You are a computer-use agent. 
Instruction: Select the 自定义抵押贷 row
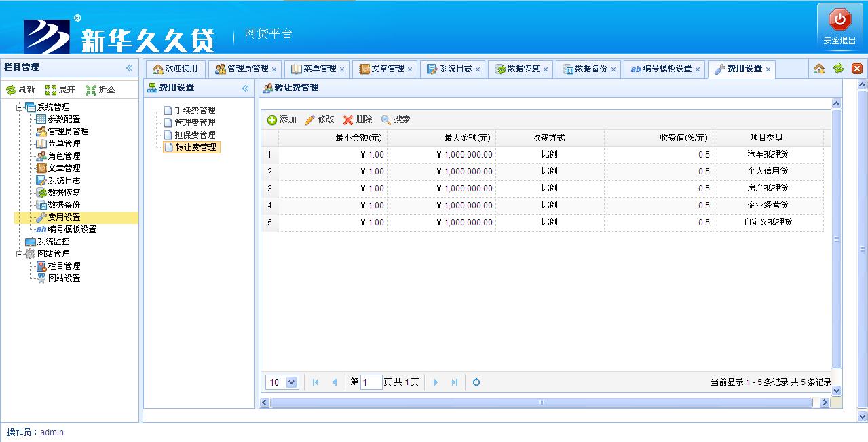pyautogui.click(x=542, y=223)
